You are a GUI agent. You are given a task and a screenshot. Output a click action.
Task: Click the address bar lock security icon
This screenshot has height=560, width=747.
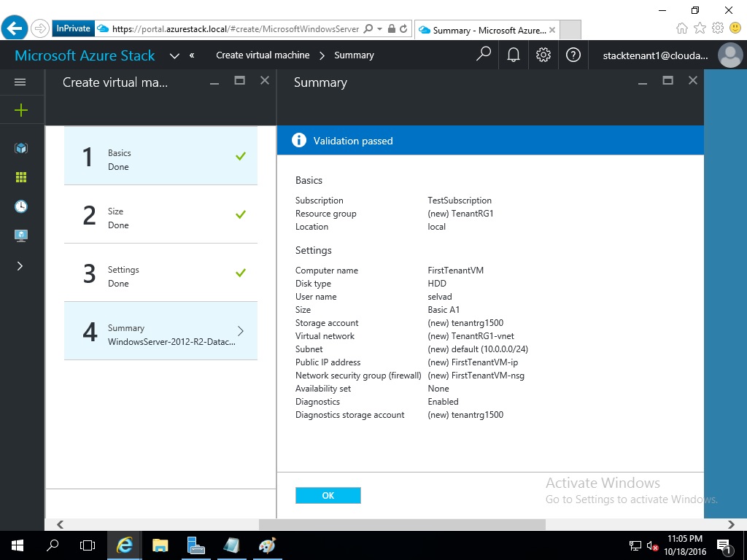392,28
